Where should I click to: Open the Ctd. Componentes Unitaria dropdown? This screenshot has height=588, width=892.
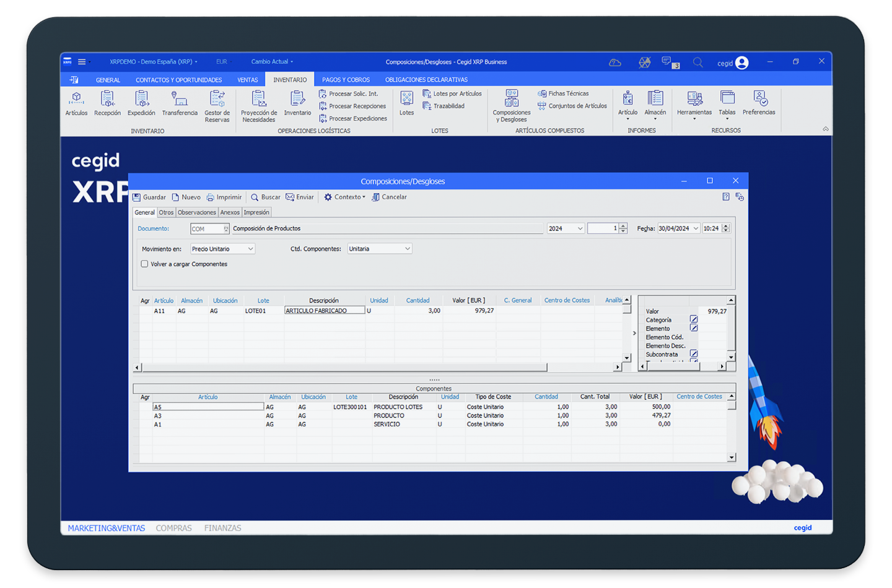pos(407,249)
